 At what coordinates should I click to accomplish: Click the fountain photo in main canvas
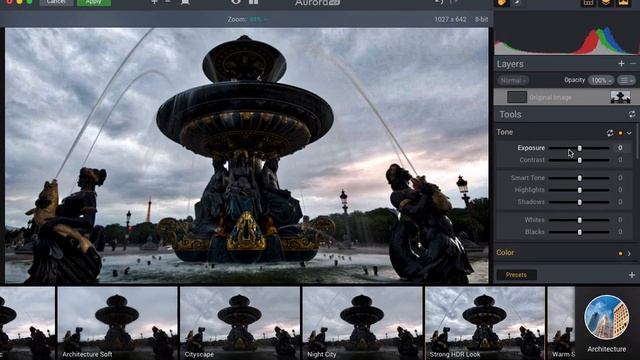tap(246, 156)
